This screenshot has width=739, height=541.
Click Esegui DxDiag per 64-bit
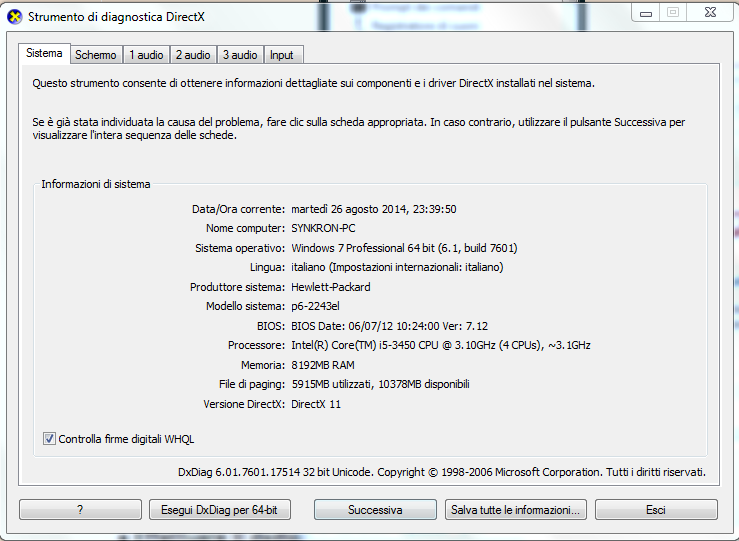[219, 510]
